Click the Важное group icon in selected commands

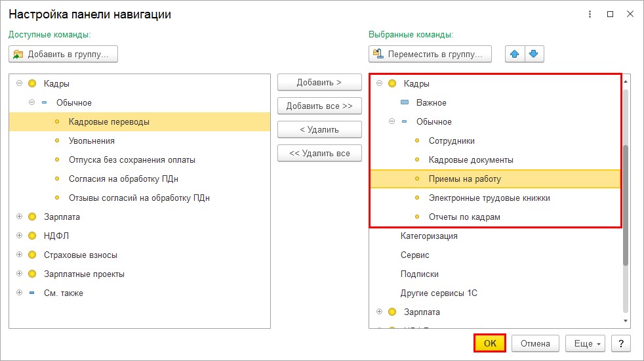tap(405, 102)
